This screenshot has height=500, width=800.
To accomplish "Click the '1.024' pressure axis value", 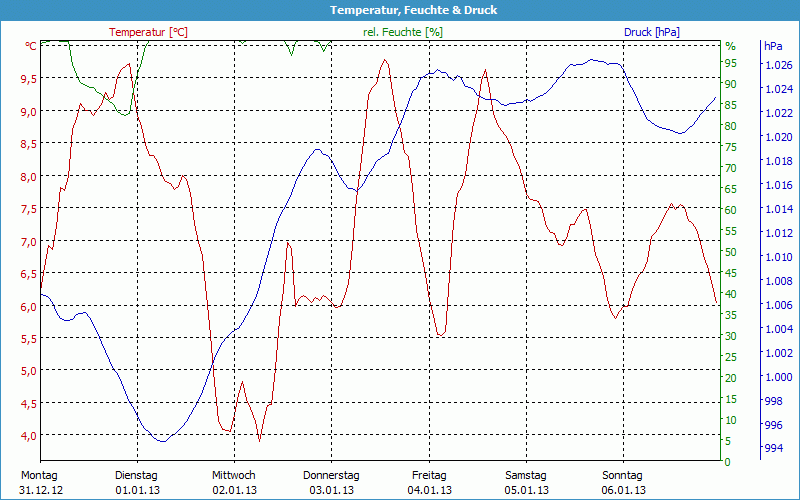I will click(x=779, y=89).
